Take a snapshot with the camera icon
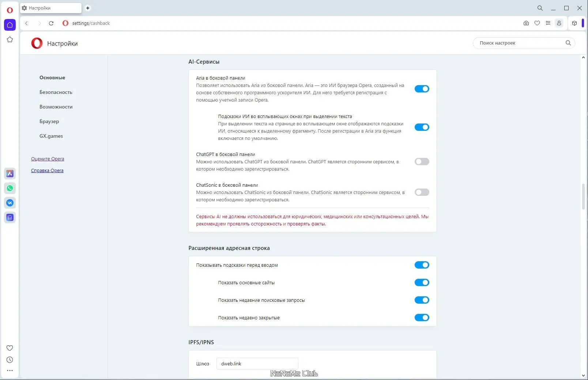The image size is (588, 380). click(526, 23)
